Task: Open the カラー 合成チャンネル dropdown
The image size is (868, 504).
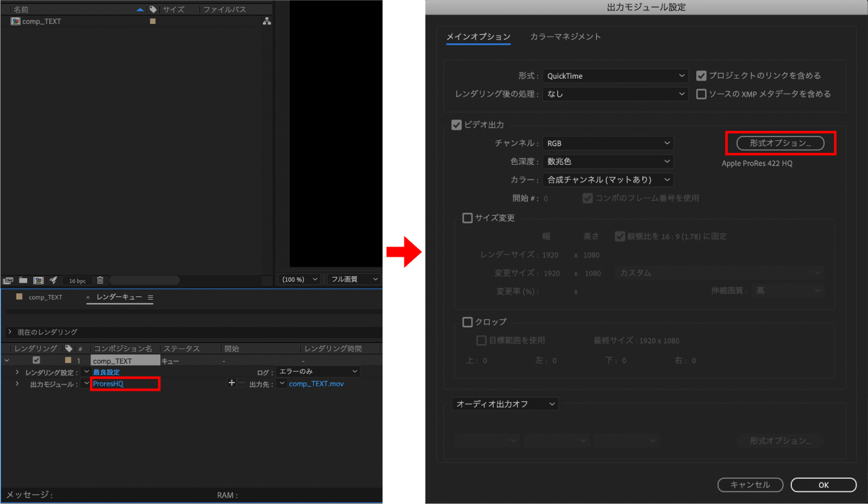Action: coord(608,180)
